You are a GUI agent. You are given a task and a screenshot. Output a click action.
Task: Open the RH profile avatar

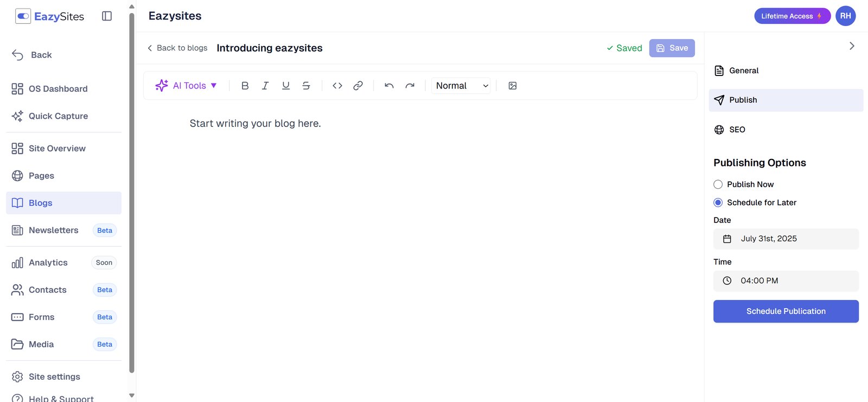pos(845,16)
